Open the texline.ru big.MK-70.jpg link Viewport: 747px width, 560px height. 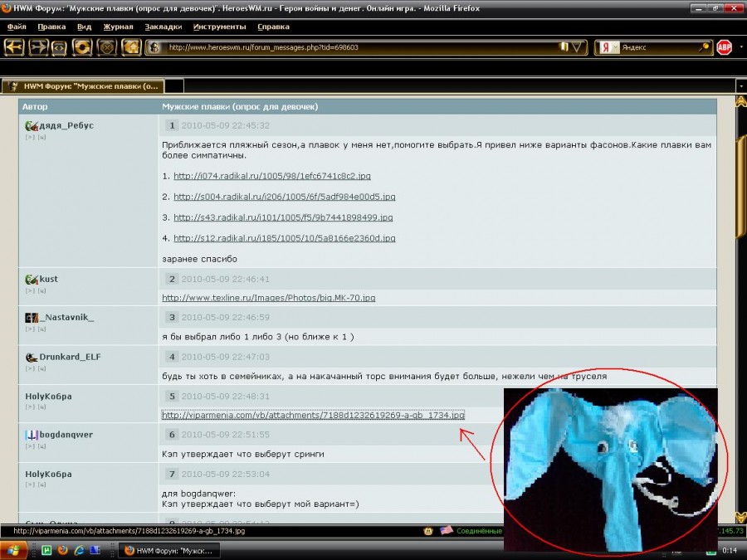tap(269, 298)
